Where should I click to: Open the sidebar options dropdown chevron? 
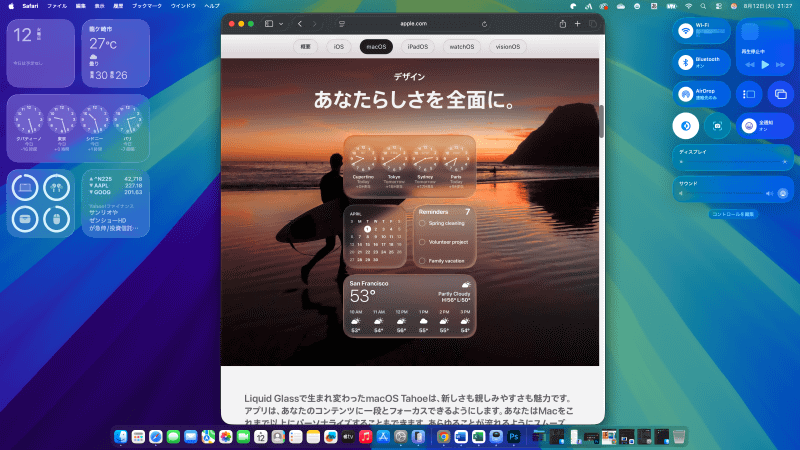(281, 24)
